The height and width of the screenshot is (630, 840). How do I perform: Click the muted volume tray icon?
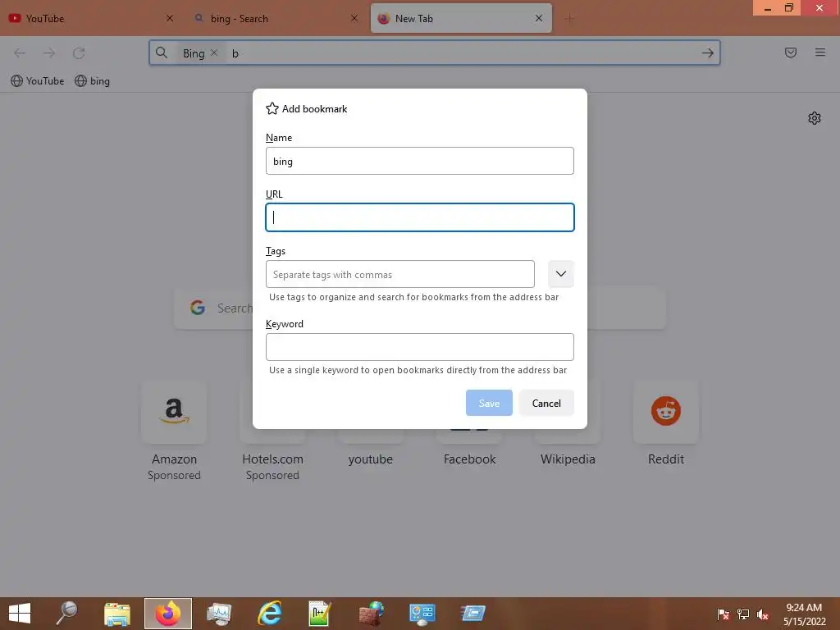[x=763, y=614]
